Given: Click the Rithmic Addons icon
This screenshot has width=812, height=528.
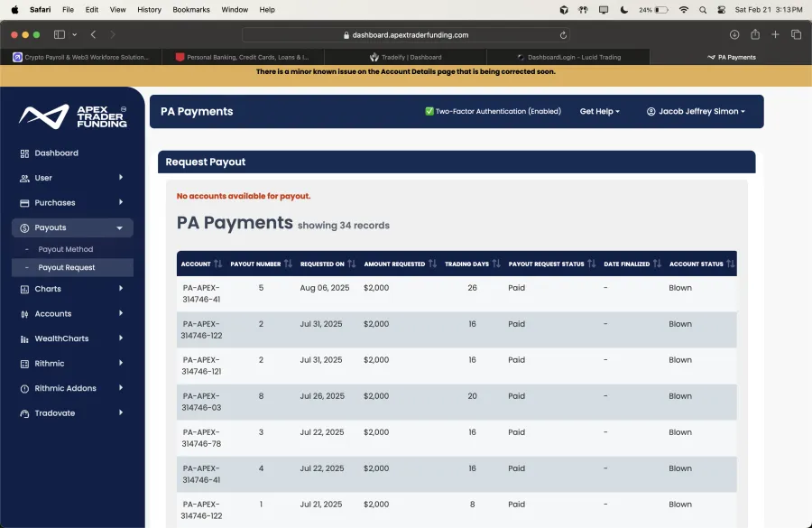Looking at the screenshot, I should 24,389.
